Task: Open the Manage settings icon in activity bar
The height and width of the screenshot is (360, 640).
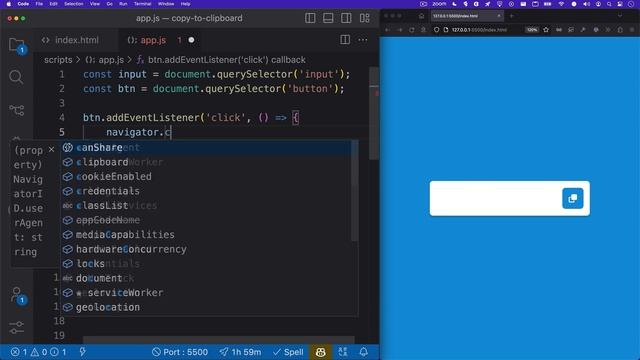Action: (16, 327)
